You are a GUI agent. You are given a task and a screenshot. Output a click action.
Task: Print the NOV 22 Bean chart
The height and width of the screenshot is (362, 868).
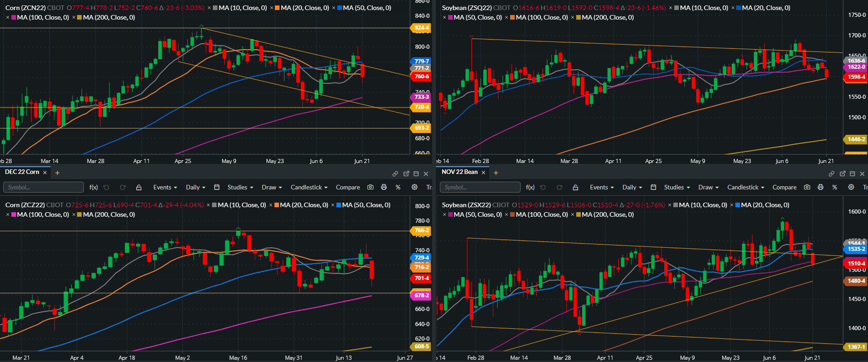821,187
